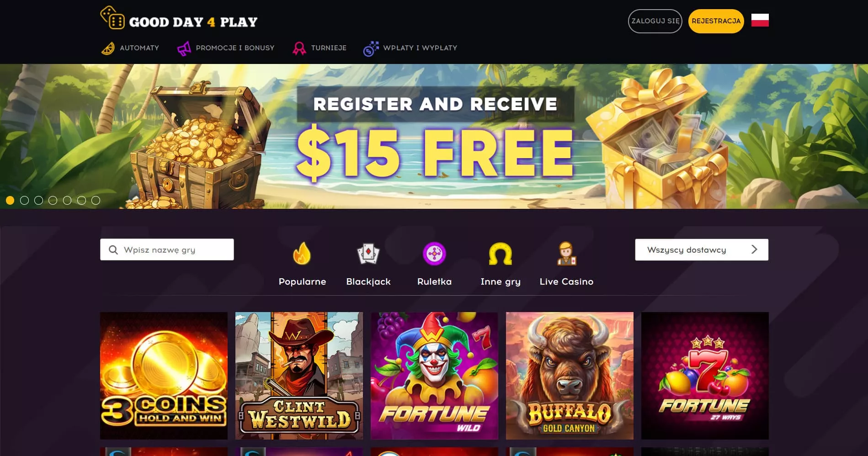This screenshot has height=456, width=868.
Task: Open the Polish flag language selector
Action: [x=760, y=21]
